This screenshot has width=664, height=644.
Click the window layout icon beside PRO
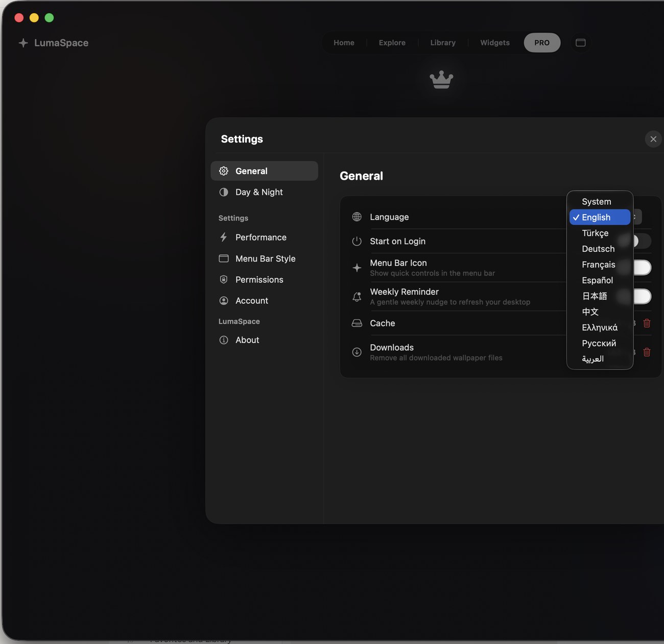pos(581,43)
